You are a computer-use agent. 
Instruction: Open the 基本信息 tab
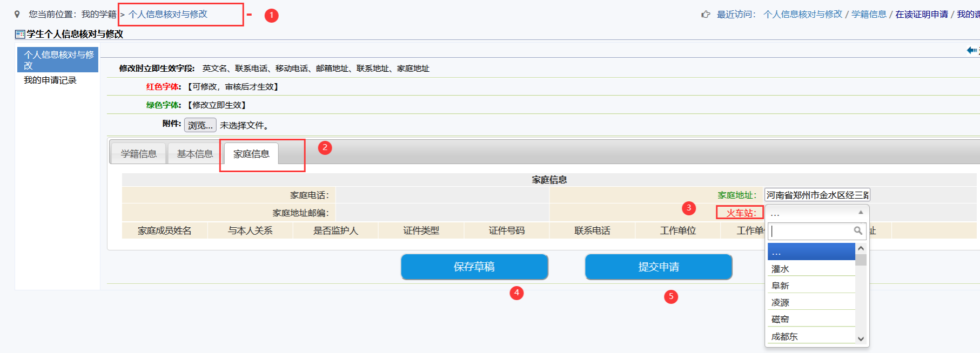[x=195, y=154]
